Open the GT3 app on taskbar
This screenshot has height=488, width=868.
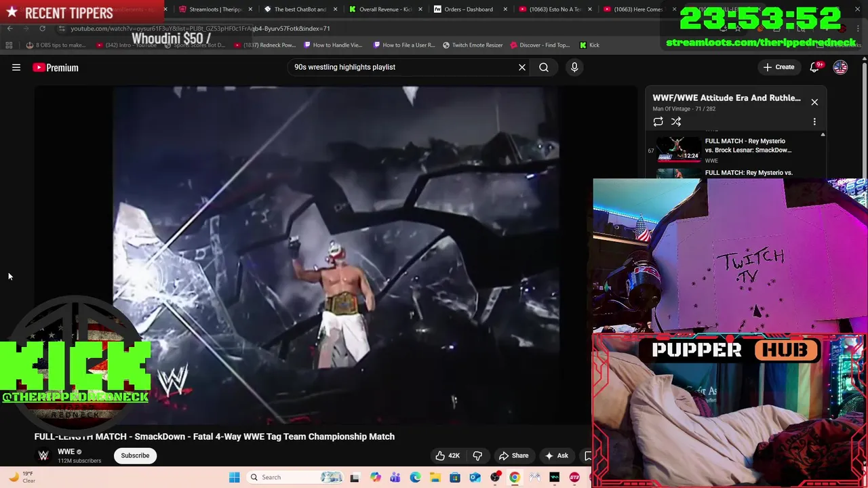tap(574, 477)
